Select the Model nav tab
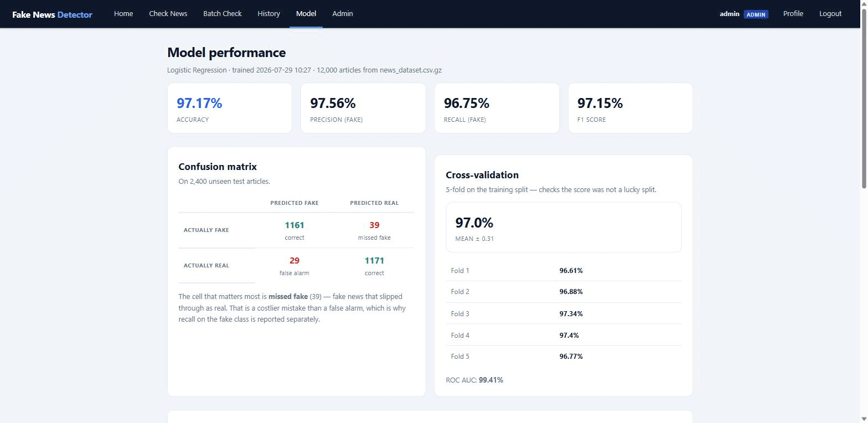This screenshot has width=868, height=423. tap(306, 14)
